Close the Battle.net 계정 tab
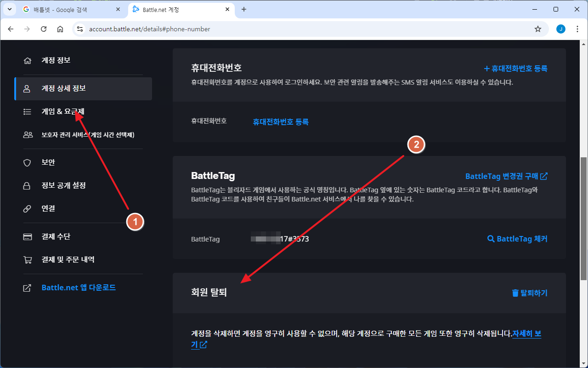 pyautogui.click(x=227, y=9)
